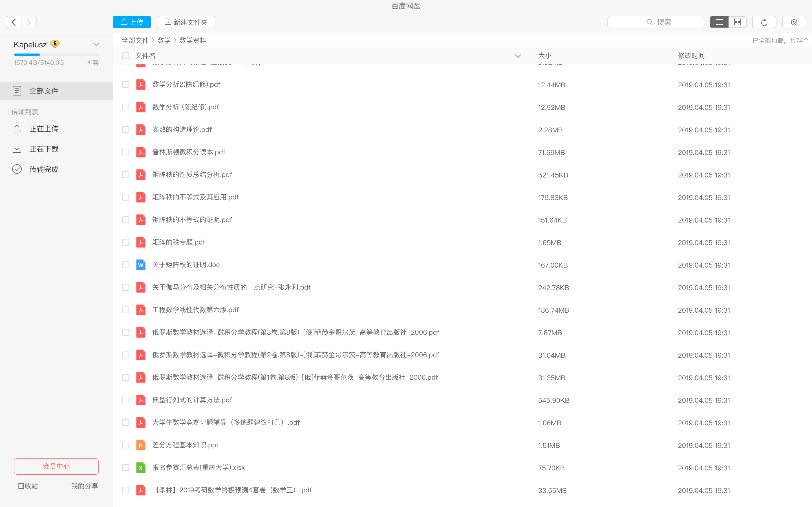Open the settings gear icon

pyautogui.click(x=794, y=22)
